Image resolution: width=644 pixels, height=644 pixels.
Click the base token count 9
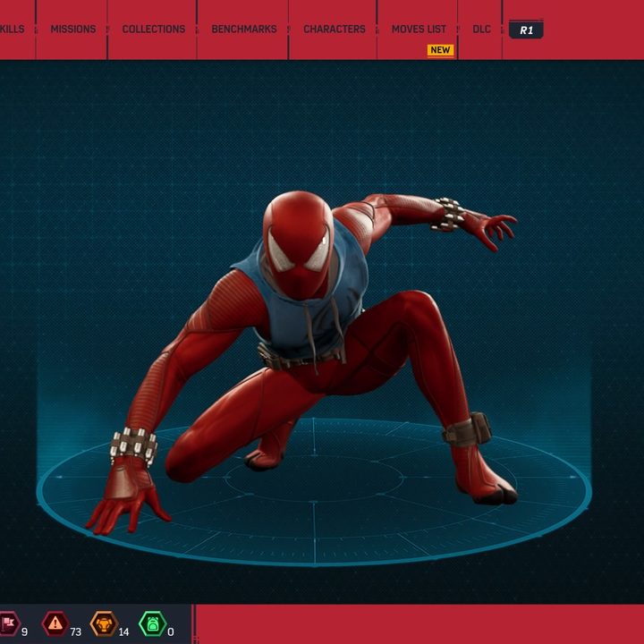(x=24, y=631)
